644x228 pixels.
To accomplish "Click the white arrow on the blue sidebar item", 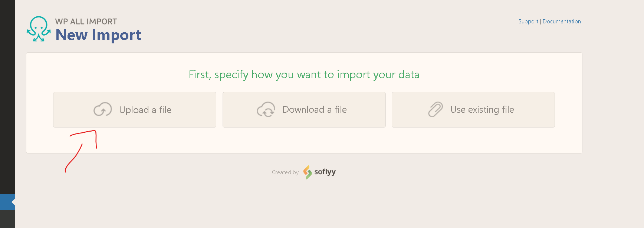I will coord(13,202).
